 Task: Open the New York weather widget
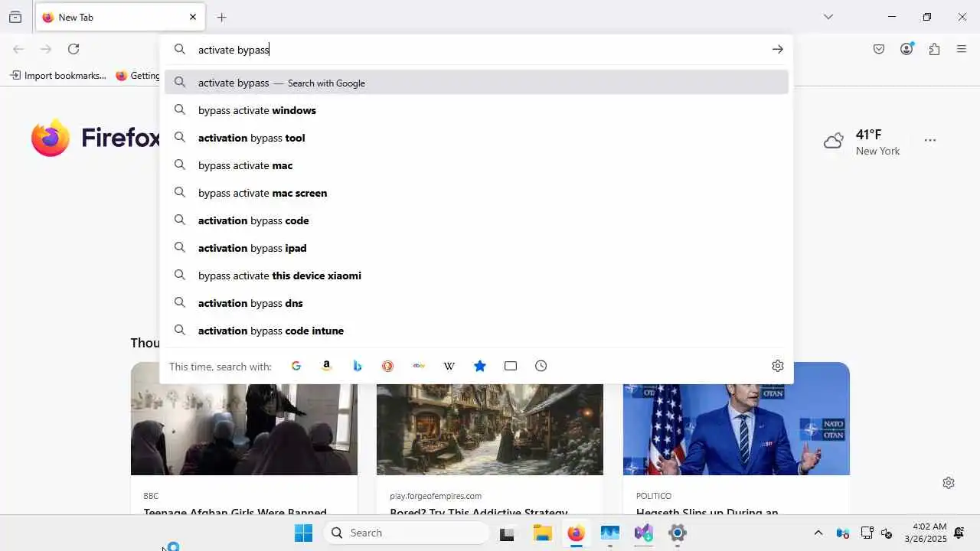tap(862, 142)
